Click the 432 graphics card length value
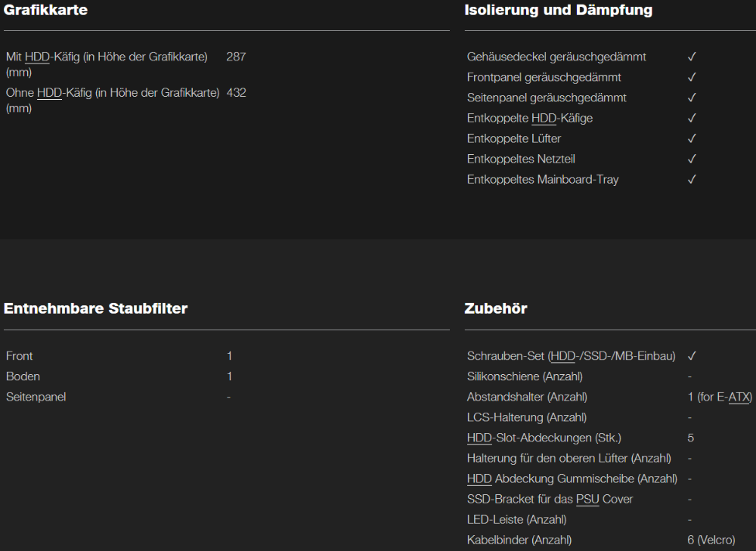756x551 pixels. coord(236,92)
